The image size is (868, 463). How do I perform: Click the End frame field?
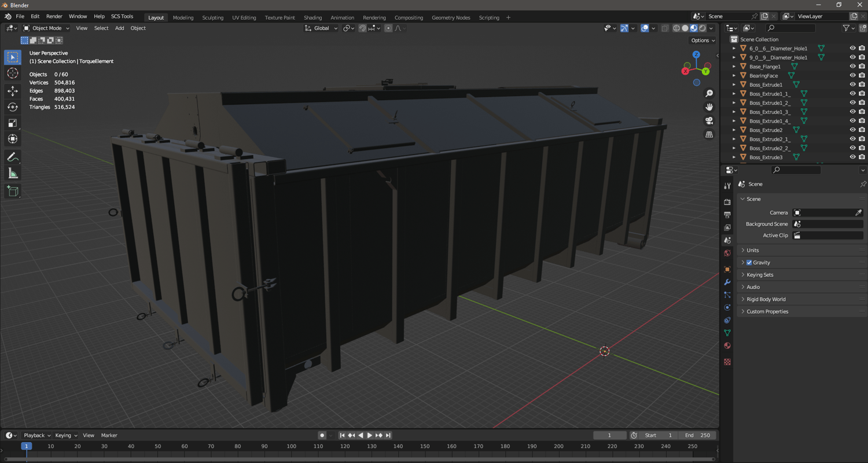(x=697, y=435)
